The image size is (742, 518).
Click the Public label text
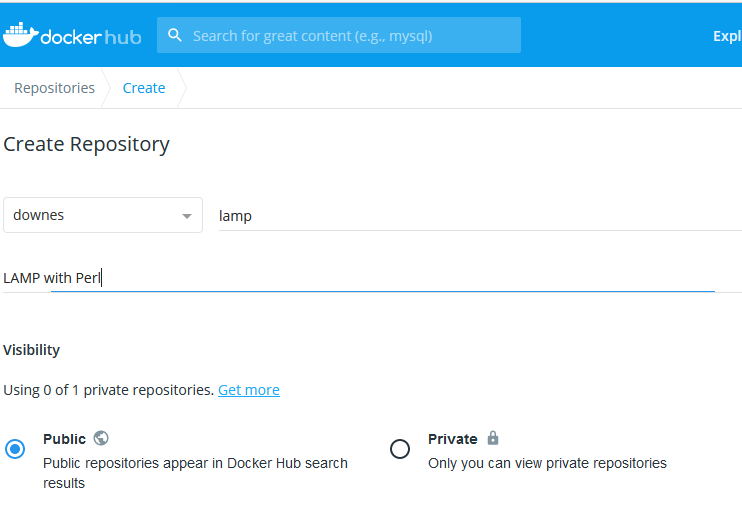(x=64, y=439)
